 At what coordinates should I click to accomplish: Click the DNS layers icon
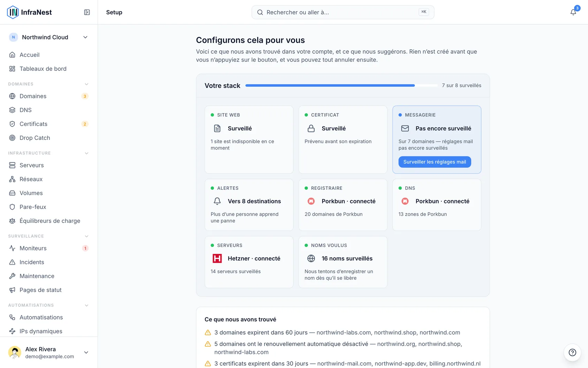click(x=12, y=110)
